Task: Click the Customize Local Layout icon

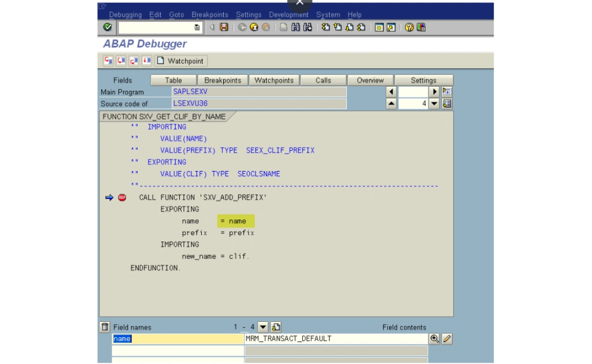Action: click(x=421, y=27)
